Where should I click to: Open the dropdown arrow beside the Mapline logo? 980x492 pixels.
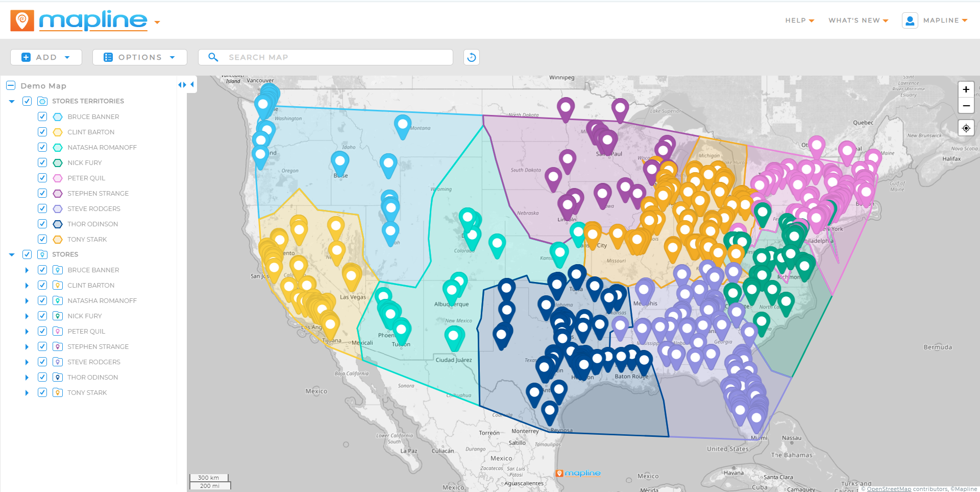[x=157, y=22]
